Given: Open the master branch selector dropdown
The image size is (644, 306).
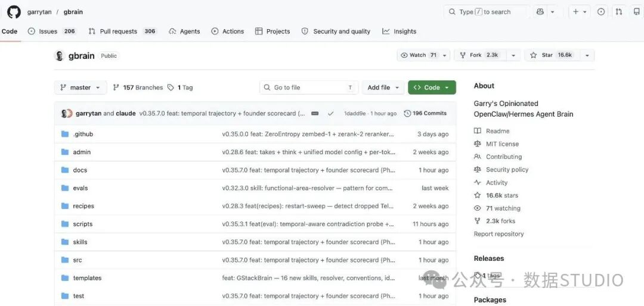Looking at the screenshot, I should (x=80, y=88).
